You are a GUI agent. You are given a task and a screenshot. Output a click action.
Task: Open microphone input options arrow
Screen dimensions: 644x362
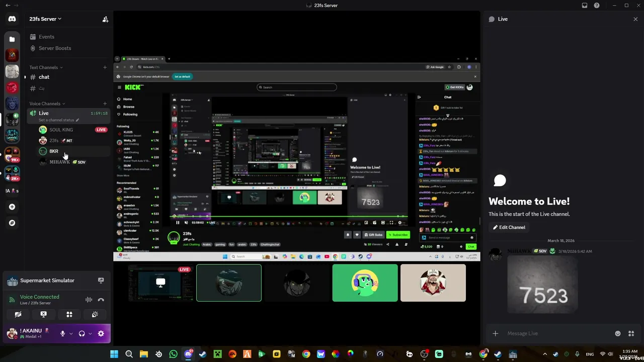71,333
